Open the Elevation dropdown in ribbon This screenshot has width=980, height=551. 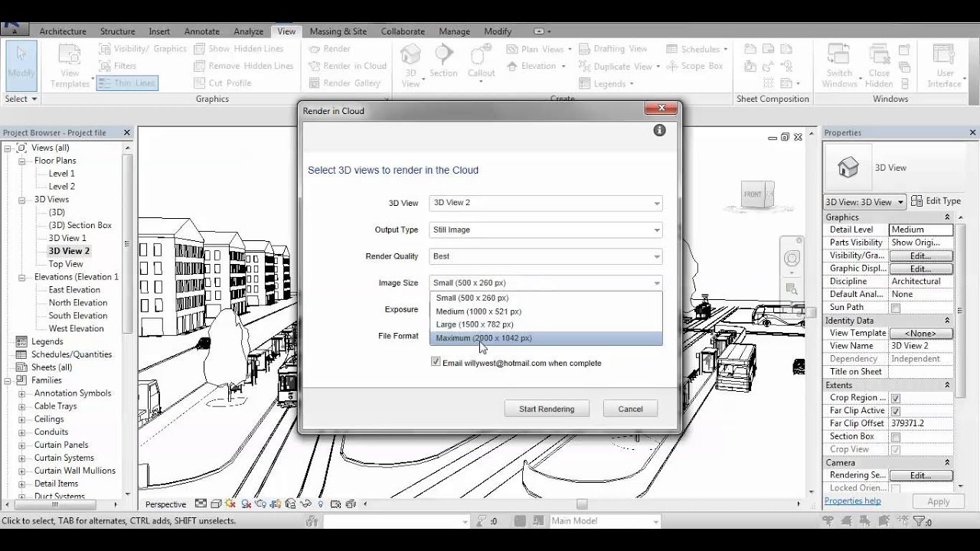(x=537, y=66)
